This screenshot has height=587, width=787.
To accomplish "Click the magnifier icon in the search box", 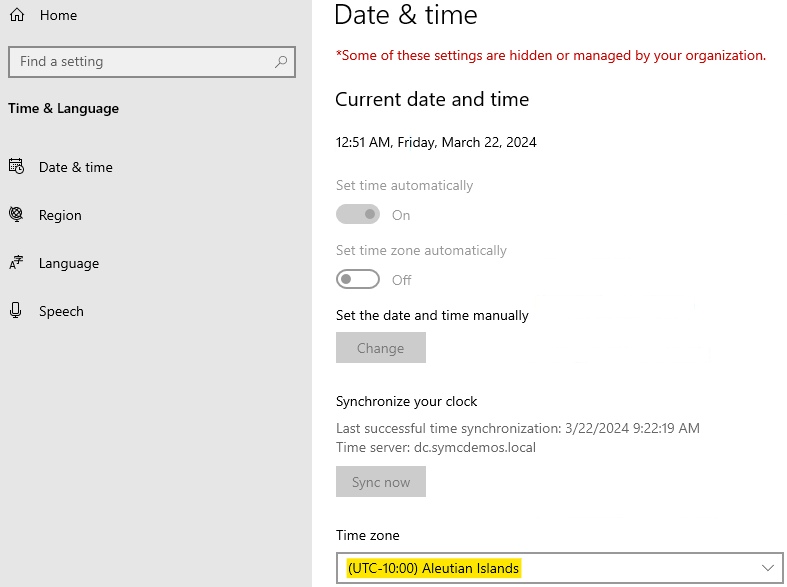I will (x=281, y=62).
